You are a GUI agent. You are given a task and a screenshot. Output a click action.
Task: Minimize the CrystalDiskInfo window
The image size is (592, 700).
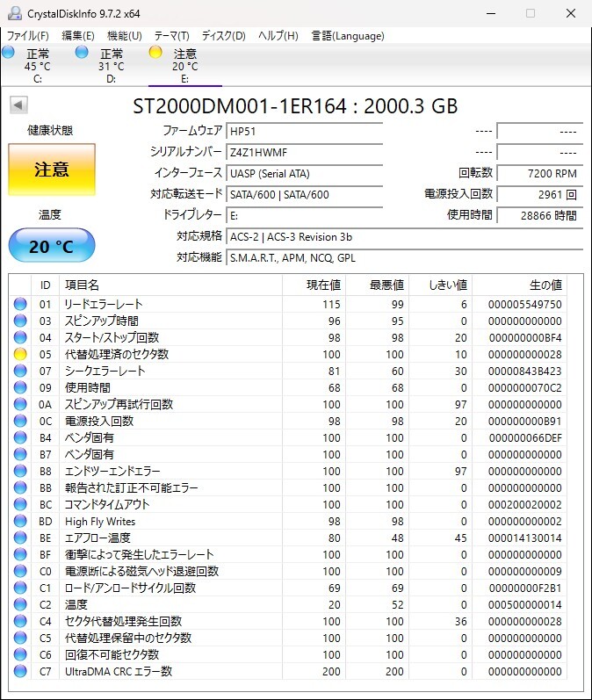click(x=491, y=13)
